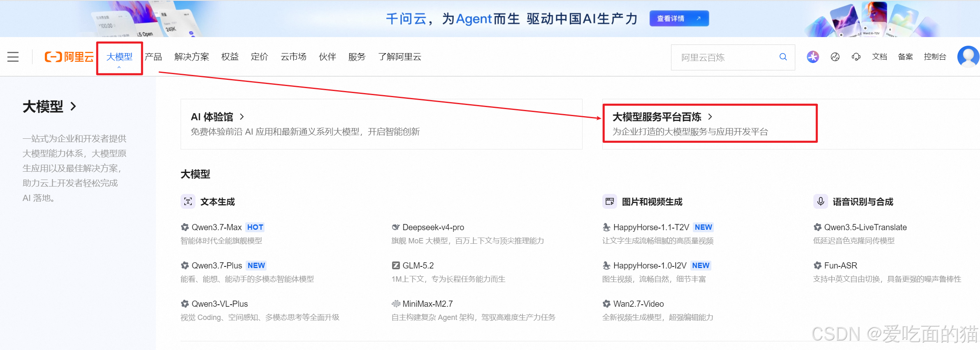Open the 云市场 menu
Viewport: 980px width, 350px height.
pyautogui.click(x=294, y=57)
